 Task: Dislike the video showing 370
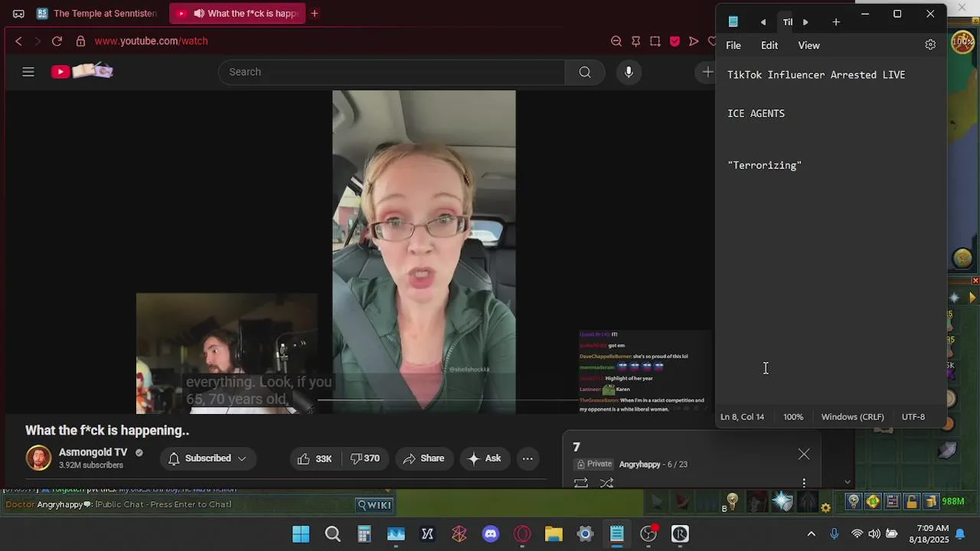pos(364,458)
